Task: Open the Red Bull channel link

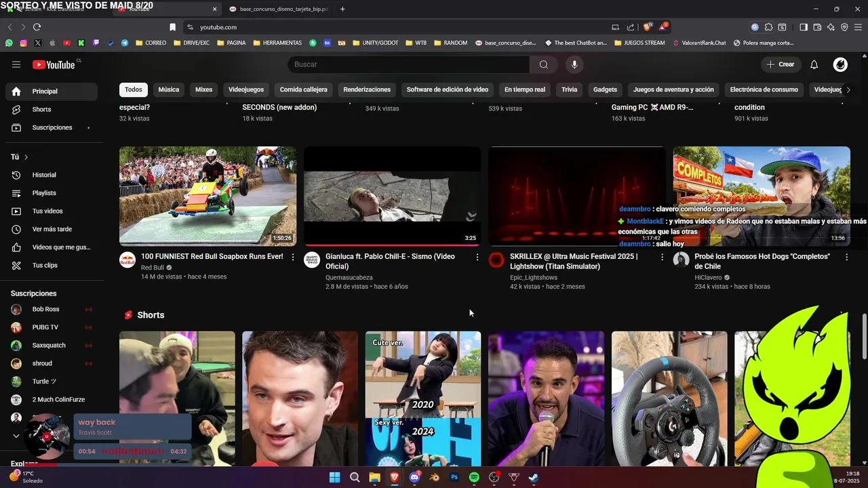Action: click(x=153, y=268)
